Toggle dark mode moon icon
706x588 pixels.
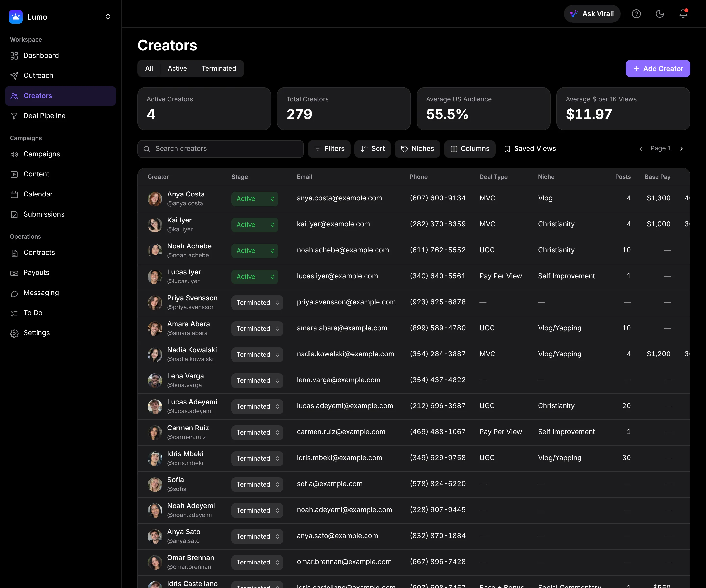coord(660,14)
